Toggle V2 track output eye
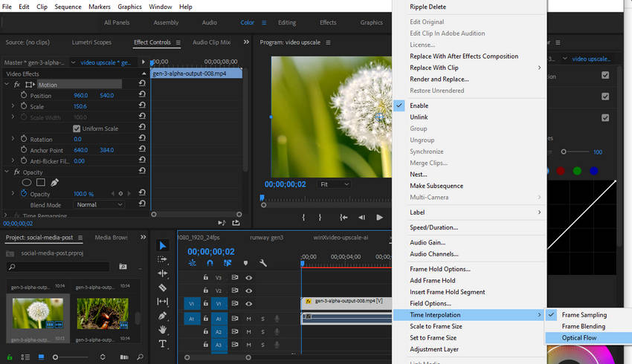 tap(248, 290)
